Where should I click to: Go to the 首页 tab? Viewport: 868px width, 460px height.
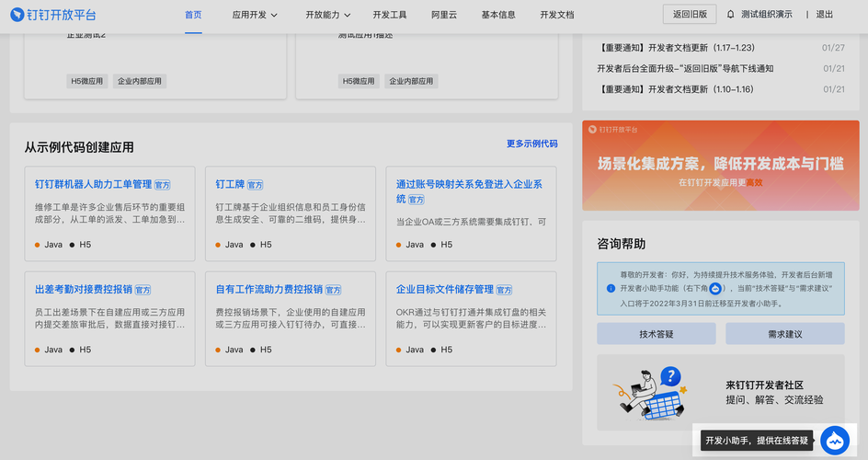[x=193, y=15]
